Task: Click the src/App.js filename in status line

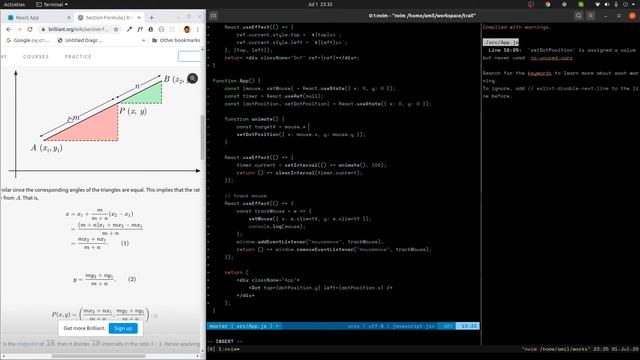Action: coord(252,326)
